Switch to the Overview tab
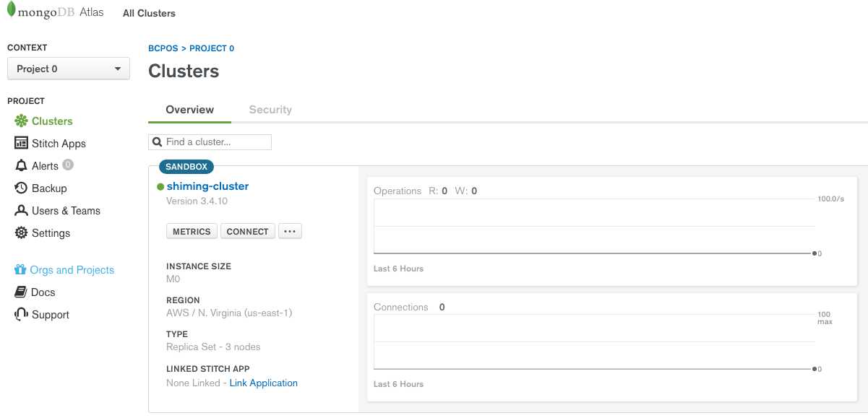Screen dimensions: 868x418 click(x=189, y=110)
